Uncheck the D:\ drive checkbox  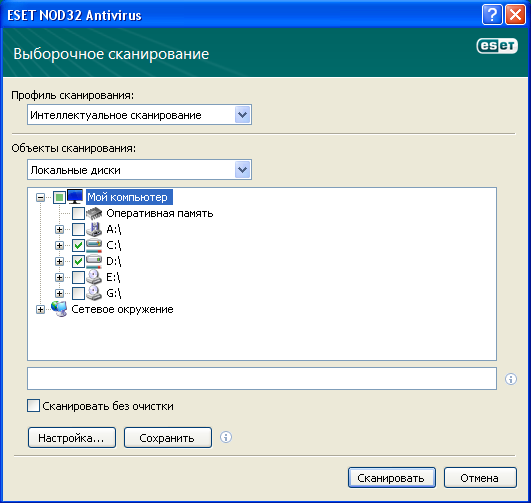click(78, 261)
